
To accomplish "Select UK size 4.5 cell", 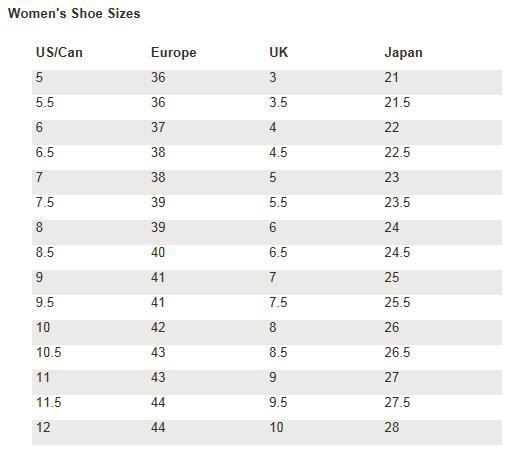I will pyautogui.click(x=278, y=152).
